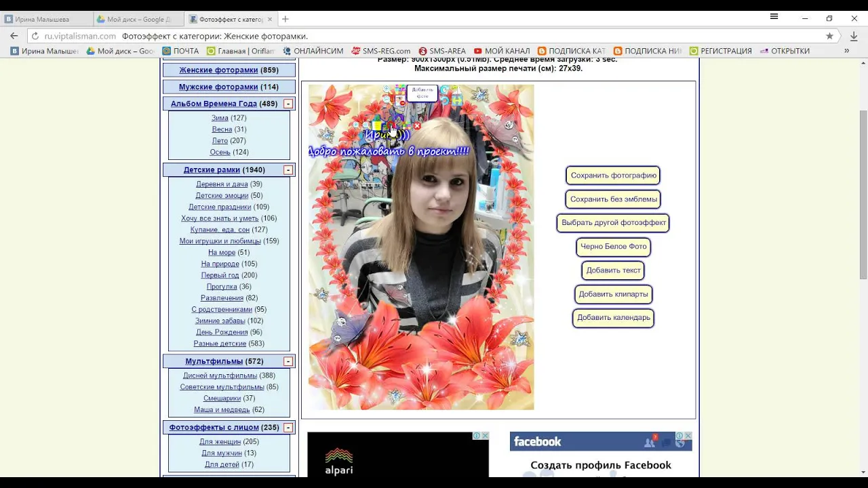
Task: Click Сохранить без эмблемы button
Action: (x=613, y=199)
